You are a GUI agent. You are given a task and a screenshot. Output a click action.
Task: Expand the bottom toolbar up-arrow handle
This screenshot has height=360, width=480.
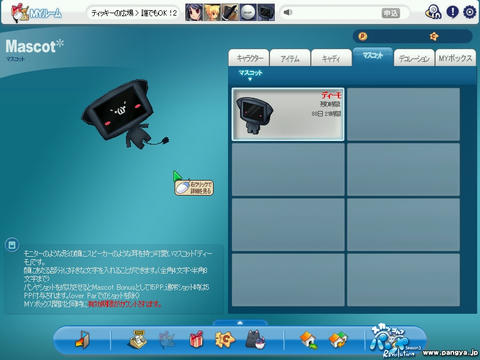[x=240, y=323]
